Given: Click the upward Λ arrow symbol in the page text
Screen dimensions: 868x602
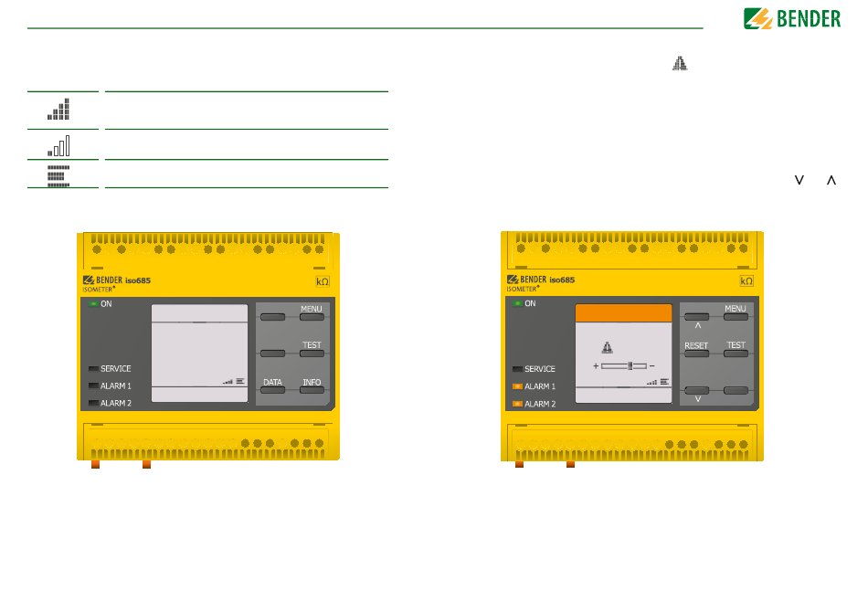Looking at the screenshot, I should [831, 180].
